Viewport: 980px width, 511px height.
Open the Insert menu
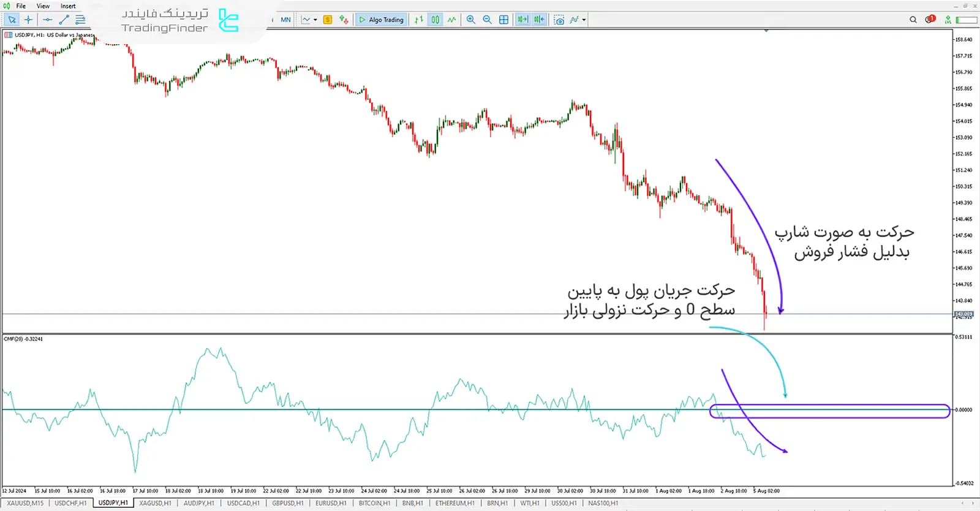(x=68, y=6)
